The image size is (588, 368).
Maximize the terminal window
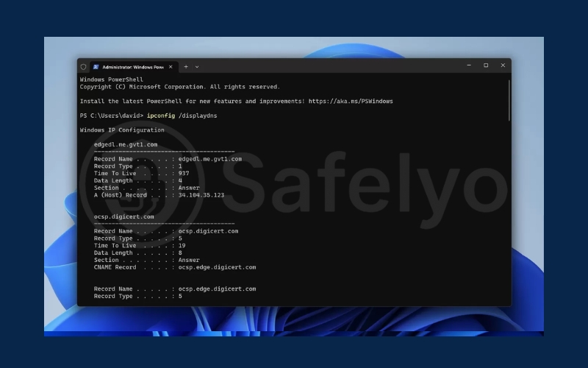(486, 66)
